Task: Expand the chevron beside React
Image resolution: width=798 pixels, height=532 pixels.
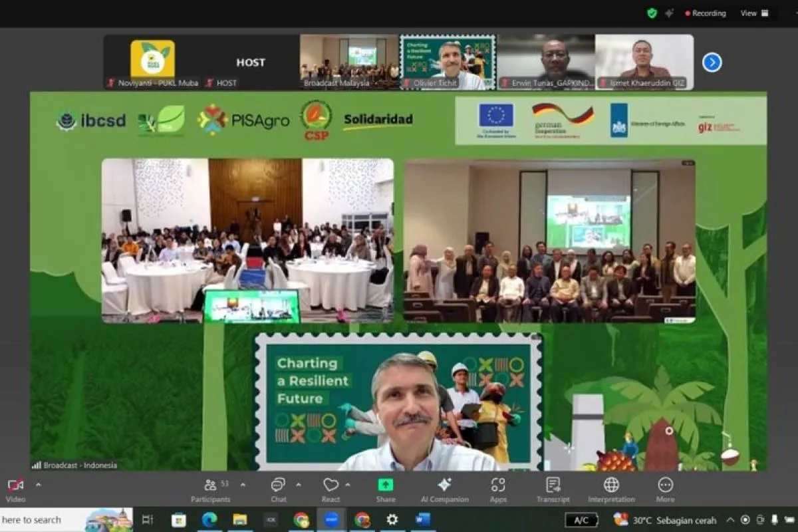Action: point(347,484)
